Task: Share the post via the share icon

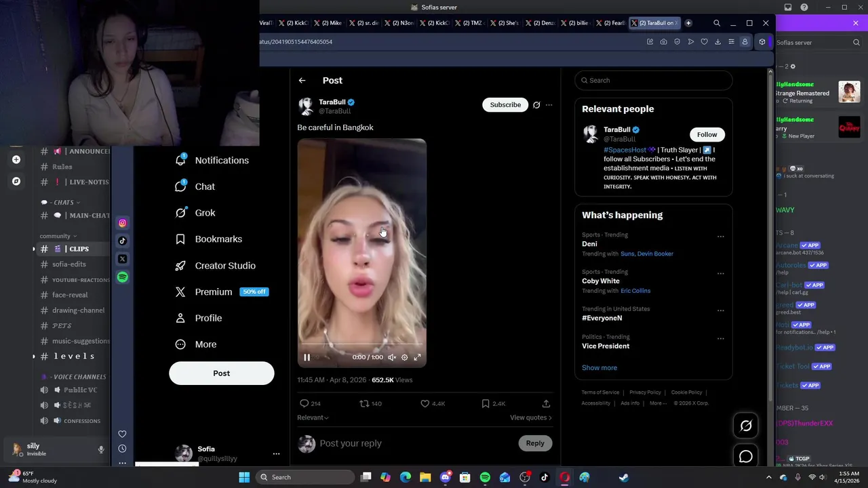Action: click(546, 404)
